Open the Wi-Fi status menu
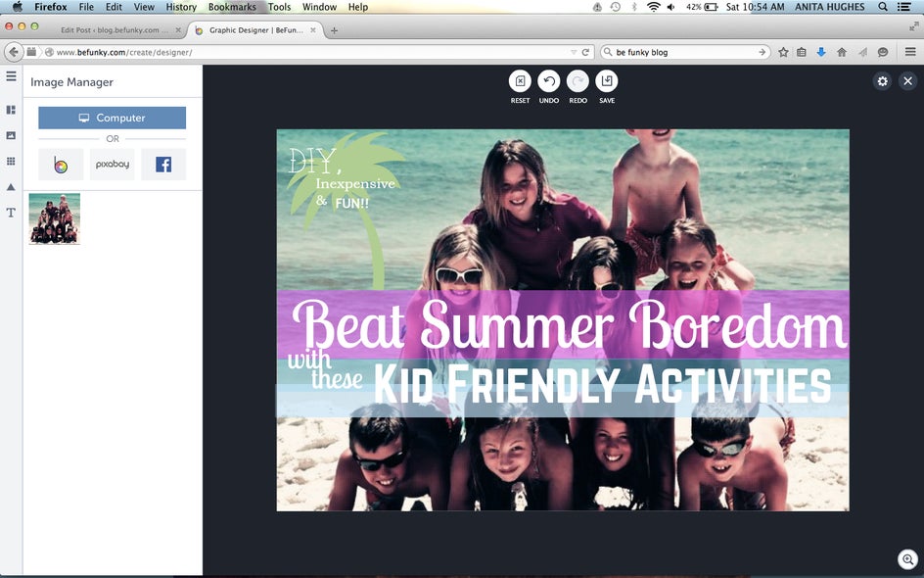 653,7
